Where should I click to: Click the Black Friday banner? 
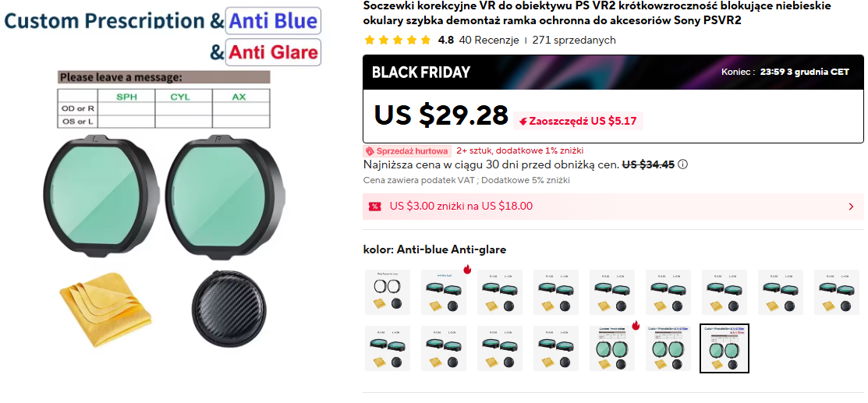pyautogui.click(x=613, y=72)
